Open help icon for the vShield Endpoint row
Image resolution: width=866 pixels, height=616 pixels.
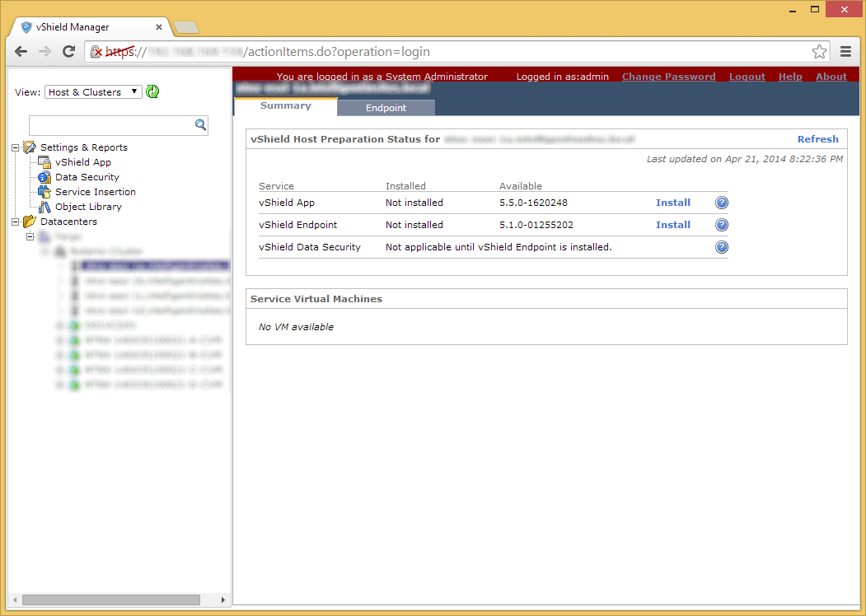pos(721,225)
